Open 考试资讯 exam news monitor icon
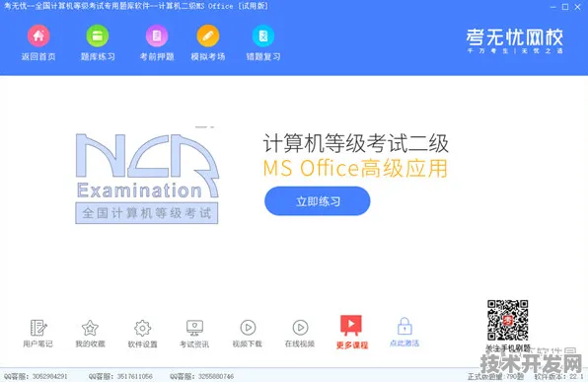 pyautogui.click(x=194, y=328)
